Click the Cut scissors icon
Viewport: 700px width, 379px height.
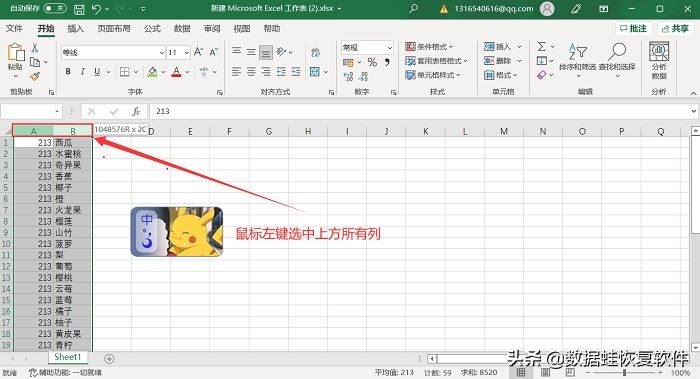[35, 48]
